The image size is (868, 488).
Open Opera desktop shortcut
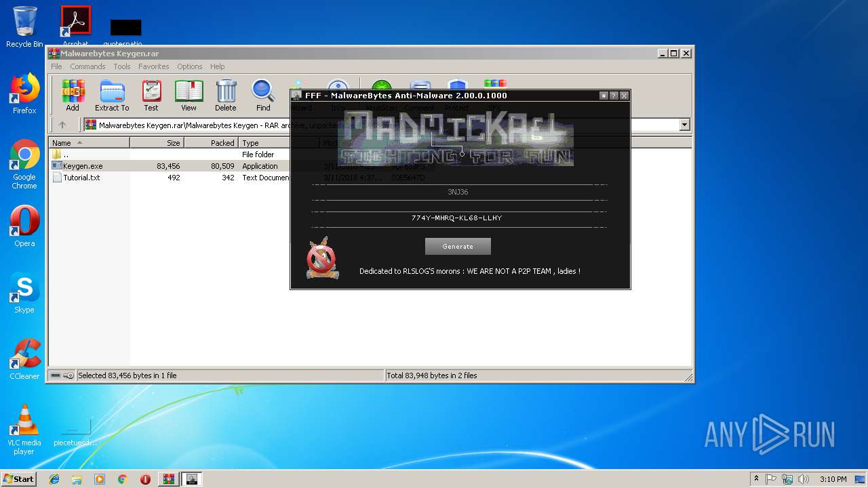coord(24,226)
